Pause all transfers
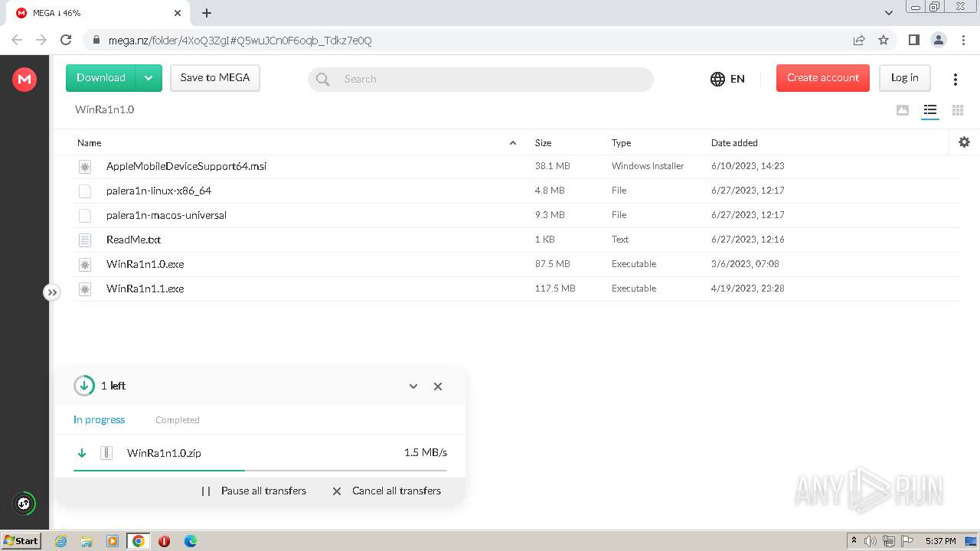Image resolution: width=980 pixels, height=551 pixels. point(253,491)
